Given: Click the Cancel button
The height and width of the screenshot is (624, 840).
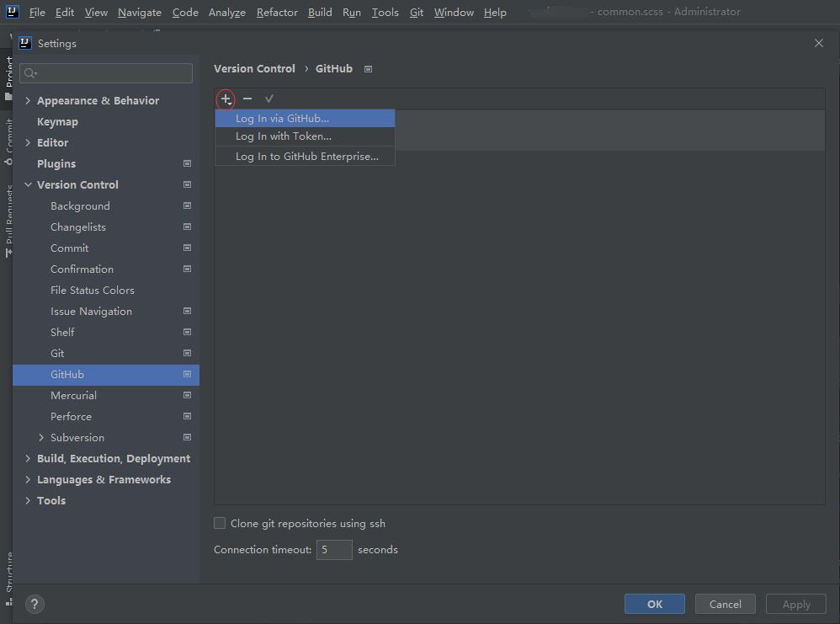Looking at the screenshot, I should click(x=726, y=604).
